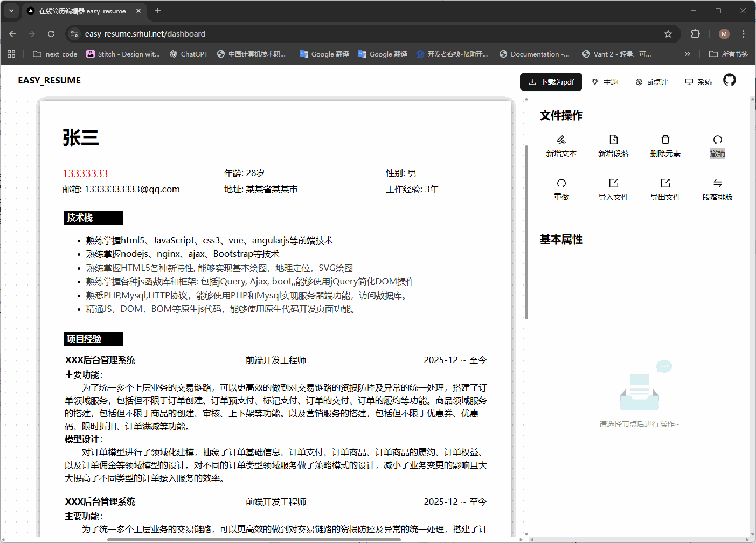
Task: Click the 删除元素 trash icon
Action: point(665,140)
